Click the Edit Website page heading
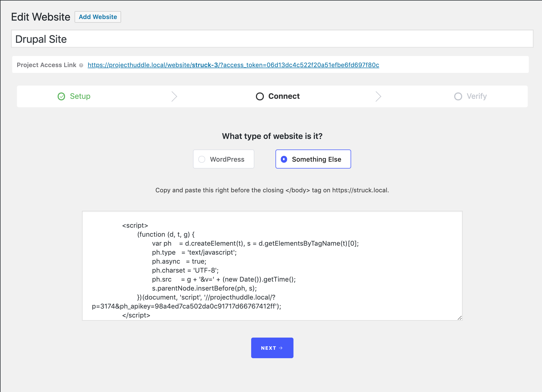Viewport: 542px width, 392px height. 41,17
